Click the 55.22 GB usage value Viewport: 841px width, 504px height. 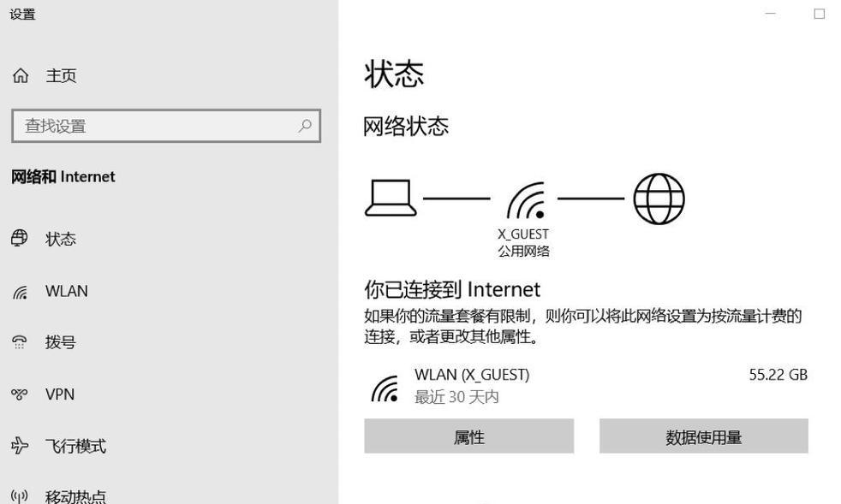(778, 374)
